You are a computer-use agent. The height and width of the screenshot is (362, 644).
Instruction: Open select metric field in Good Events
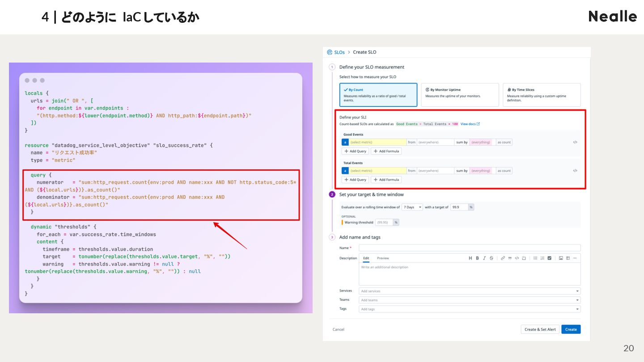click(377, 142)
